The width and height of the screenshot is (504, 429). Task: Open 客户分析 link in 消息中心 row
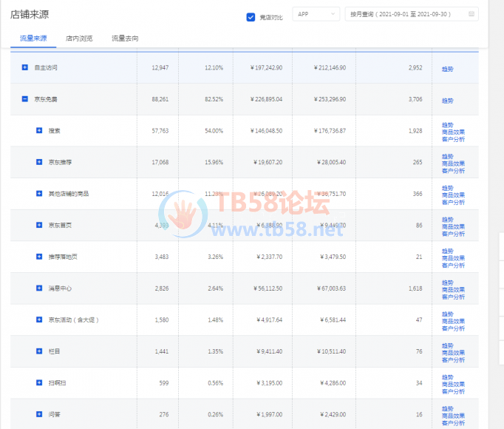[453, 297]
